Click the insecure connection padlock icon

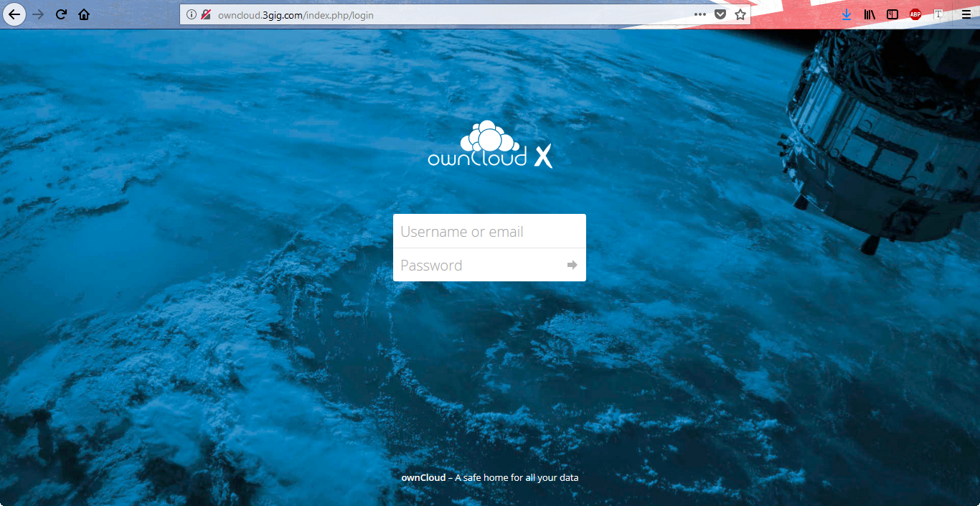[x=206, y=14]
